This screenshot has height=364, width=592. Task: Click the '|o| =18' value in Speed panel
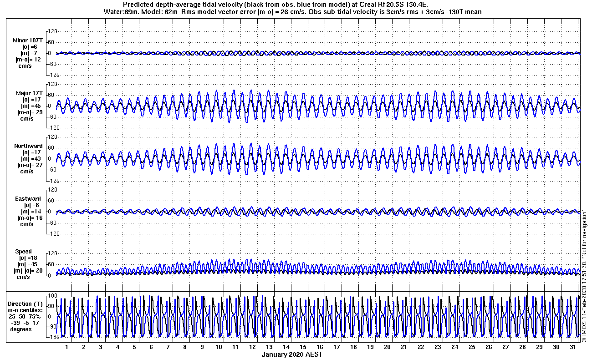click(x=28, y=258)
